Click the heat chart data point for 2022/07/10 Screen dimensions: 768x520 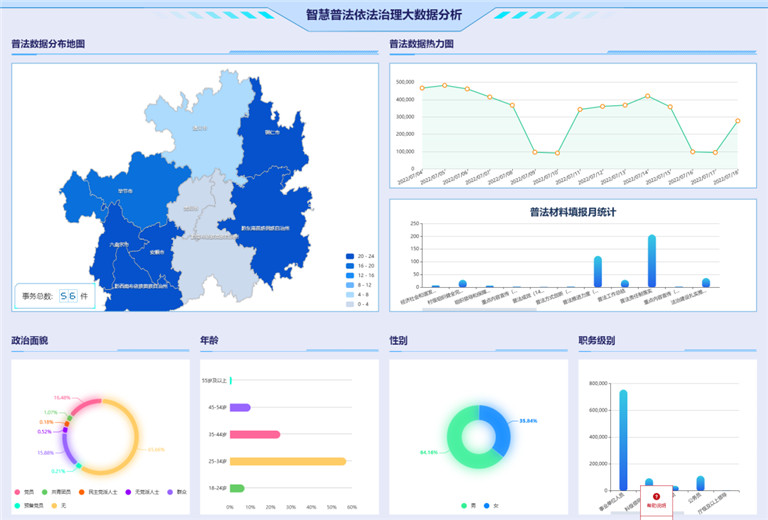557,153
